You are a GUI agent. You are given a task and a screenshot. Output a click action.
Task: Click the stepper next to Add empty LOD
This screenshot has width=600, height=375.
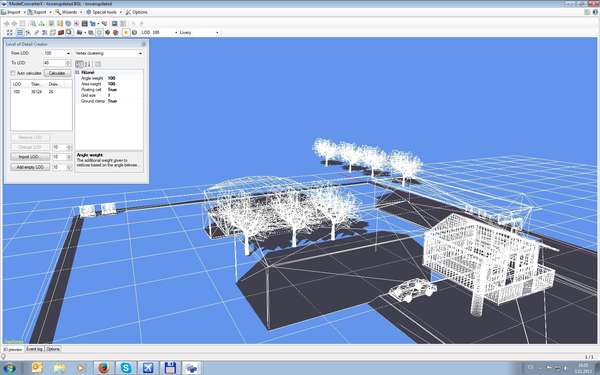(x=69, y=167)
